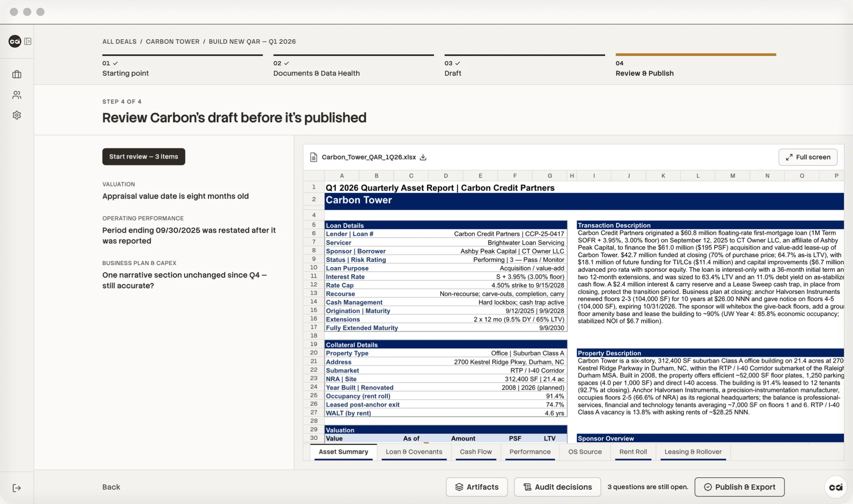
Task: Click the log out icon
Action: click(17, 488)
